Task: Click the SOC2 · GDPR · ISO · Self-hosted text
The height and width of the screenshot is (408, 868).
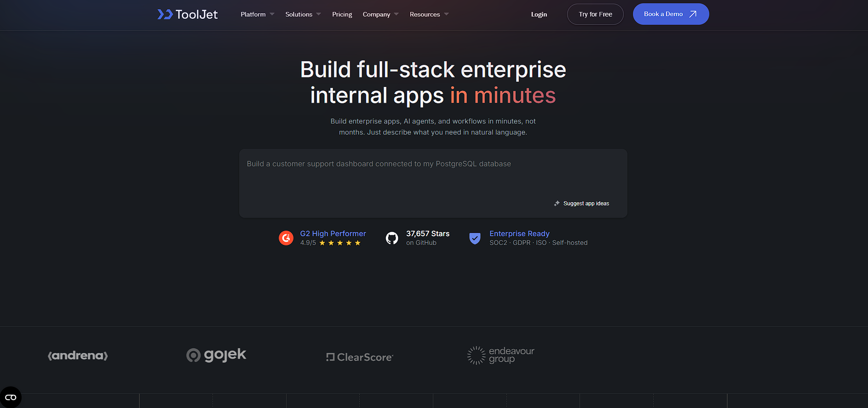Action: [539, 243]
